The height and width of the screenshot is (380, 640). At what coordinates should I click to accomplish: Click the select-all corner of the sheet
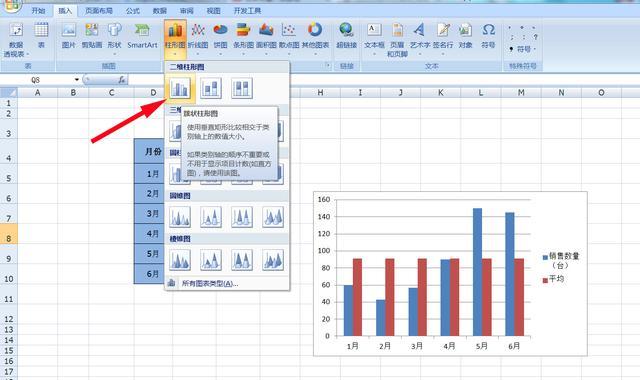point(9,93)
